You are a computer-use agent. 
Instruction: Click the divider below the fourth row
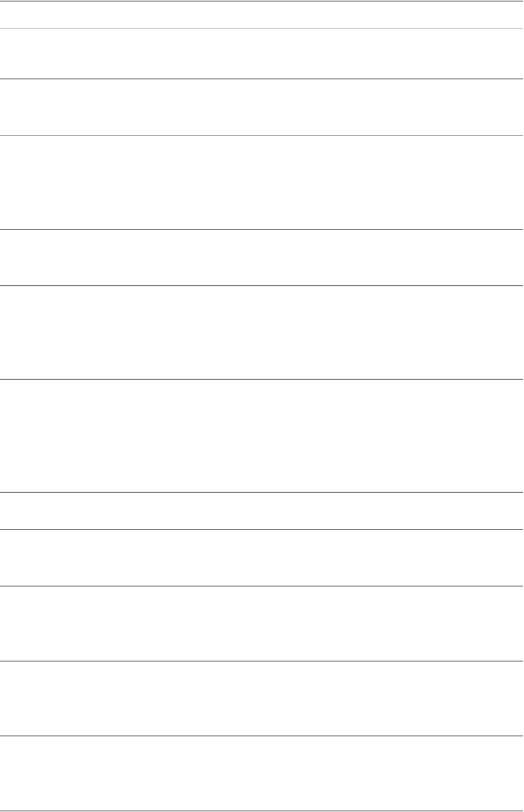[x=261, y=230]
